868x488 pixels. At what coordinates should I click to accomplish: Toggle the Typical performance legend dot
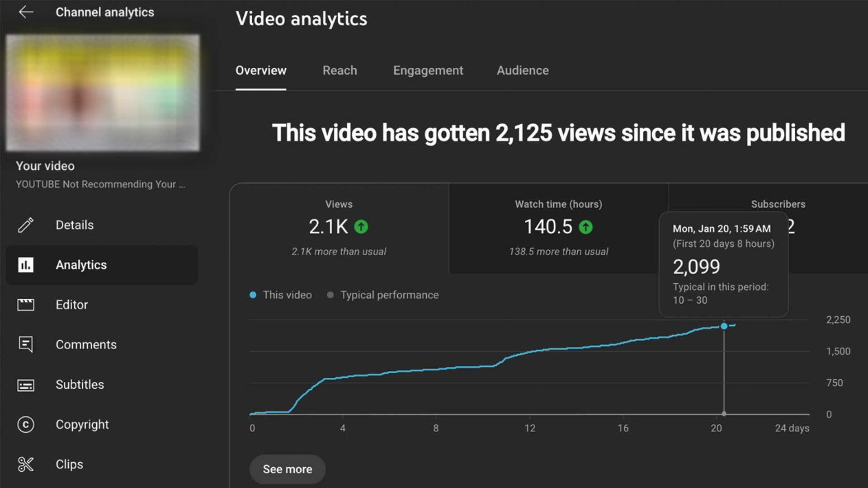[x=330, y=295]
